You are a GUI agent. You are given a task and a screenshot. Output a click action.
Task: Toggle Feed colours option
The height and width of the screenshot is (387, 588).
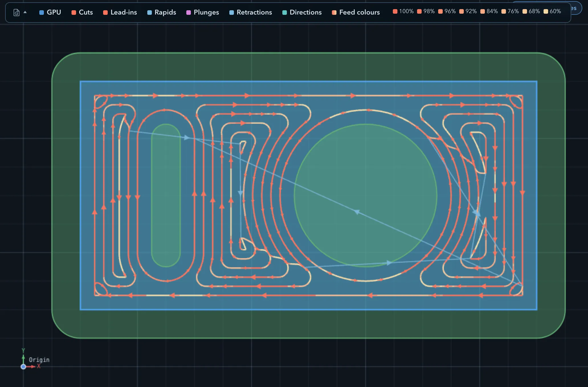[356, 12]
